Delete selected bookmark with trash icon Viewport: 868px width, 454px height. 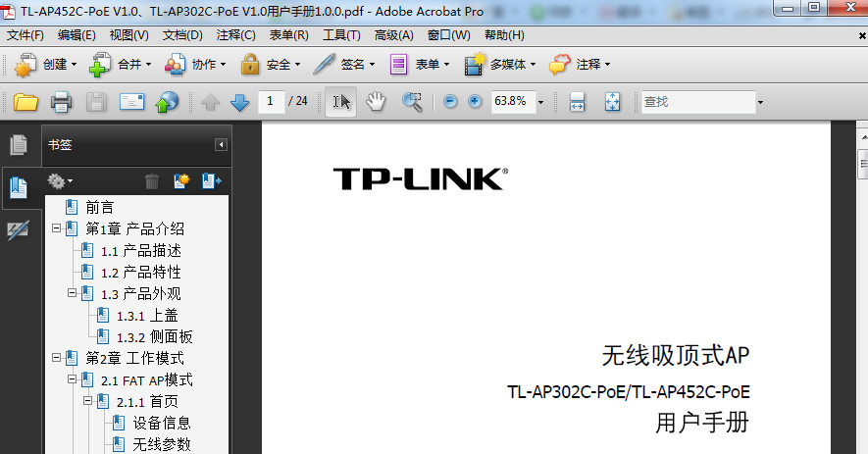152,181
